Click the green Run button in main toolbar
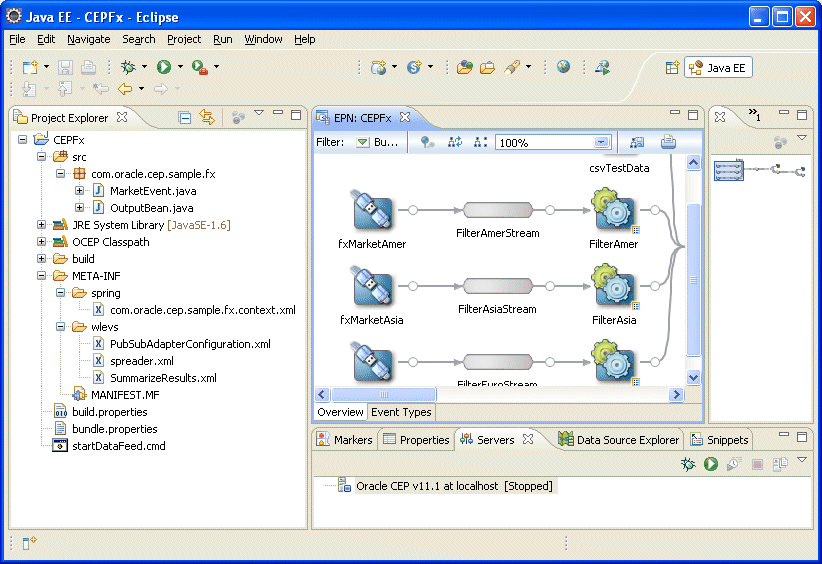The width and height of the screenshot is (822, 564). coord(164,67)
